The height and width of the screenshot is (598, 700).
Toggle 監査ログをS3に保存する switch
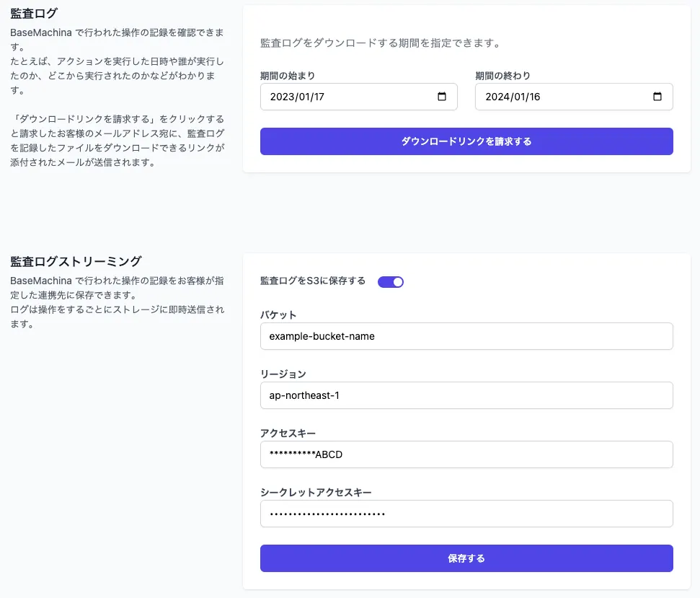(x=391, y=282)
